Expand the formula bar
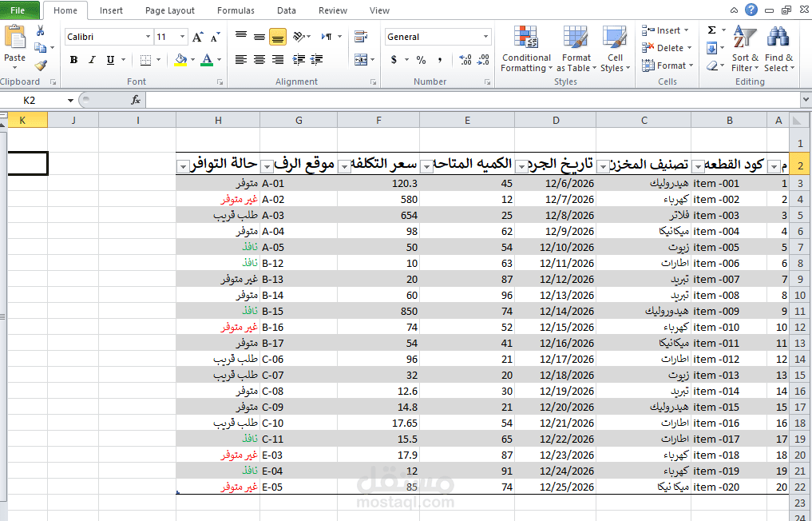This screenshot has height=521, width=812. pos(806,99)
